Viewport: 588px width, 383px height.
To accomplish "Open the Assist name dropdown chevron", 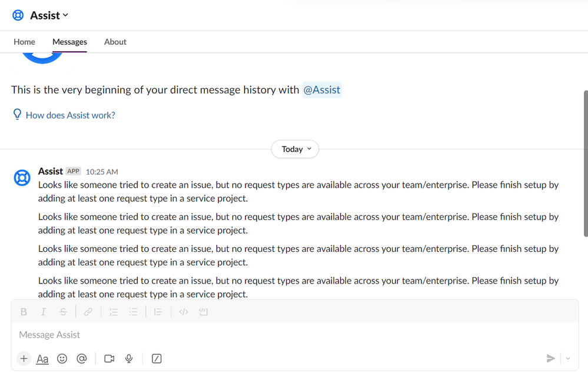I will [x=65, y=15].
